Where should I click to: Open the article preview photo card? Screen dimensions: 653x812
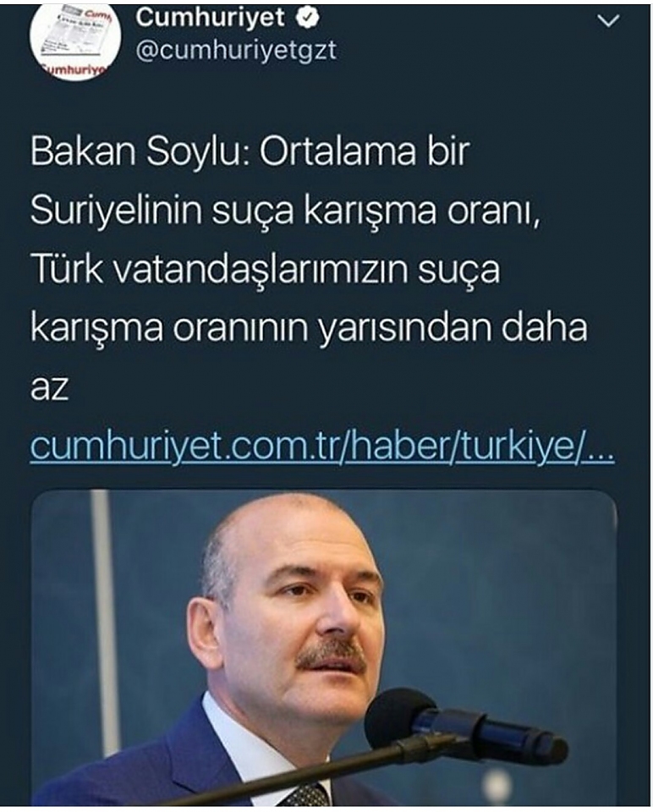(324, 648)
